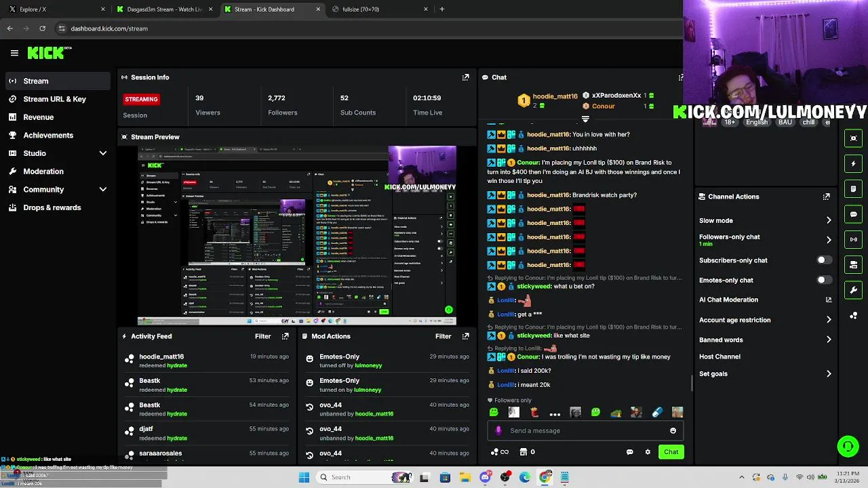Click the channel points infinity icon
Image resolution: width=868 pixels, height=488 pixels.
[x=500, y=452]
